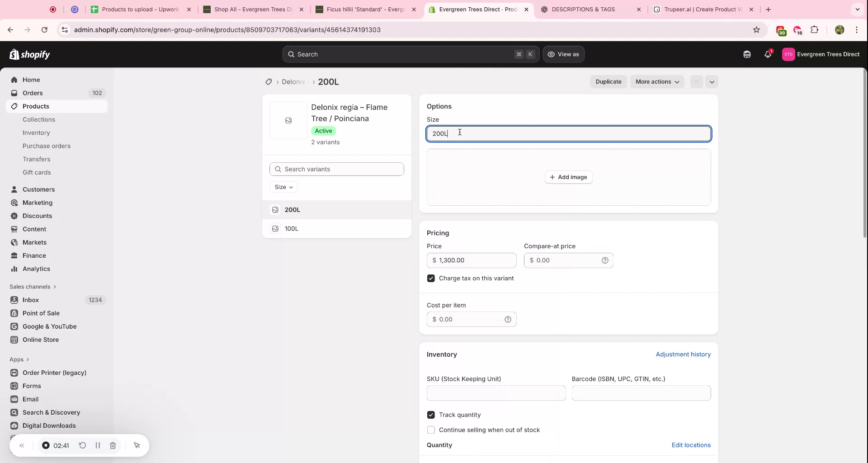Image resolution: width=868 pixels, height=463 pixels.
Task: Switch to the DESCRIPTIONS & TAGS browser tab
Action: tap(583, 9)
